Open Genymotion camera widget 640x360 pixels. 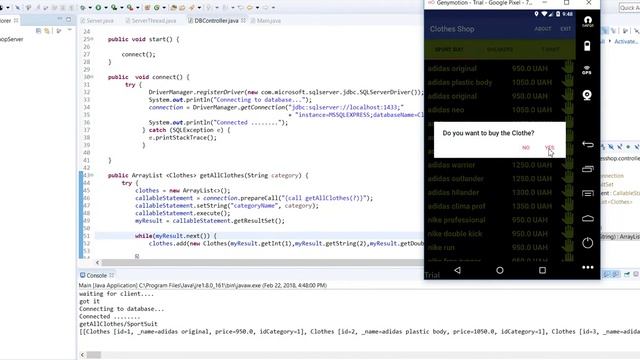click(x=587, y=95)
